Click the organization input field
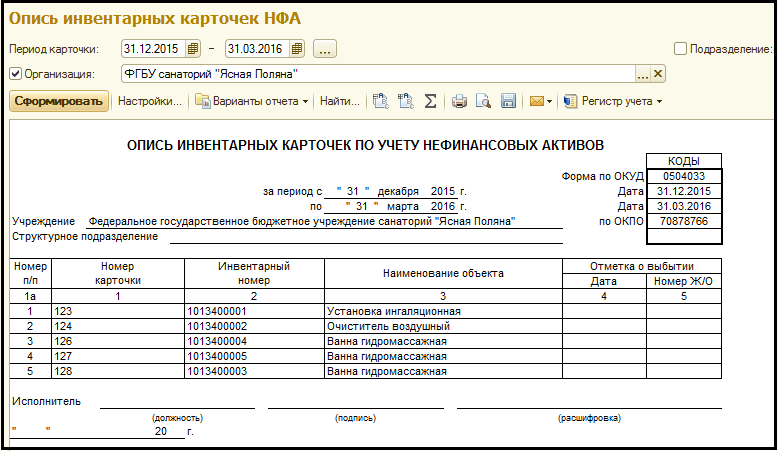The height and width of the screenshot is (451, 777). [x=378, y=74]
